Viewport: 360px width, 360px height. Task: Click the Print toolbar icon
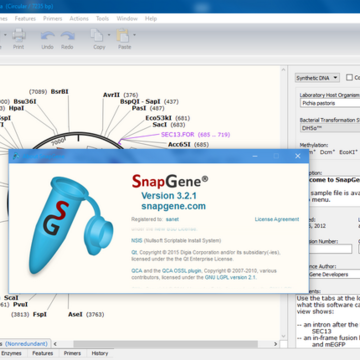(x=19, y=35)
